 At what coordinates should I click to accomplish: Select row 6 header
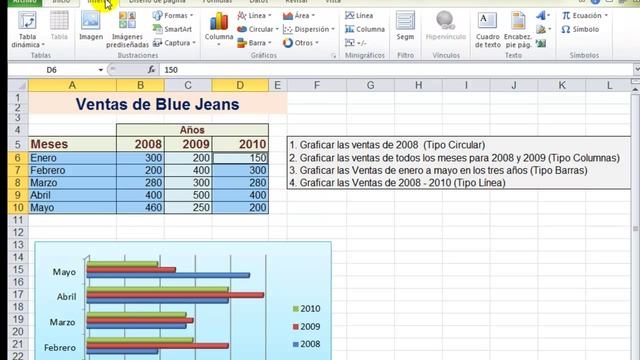[x=18, y=158]
